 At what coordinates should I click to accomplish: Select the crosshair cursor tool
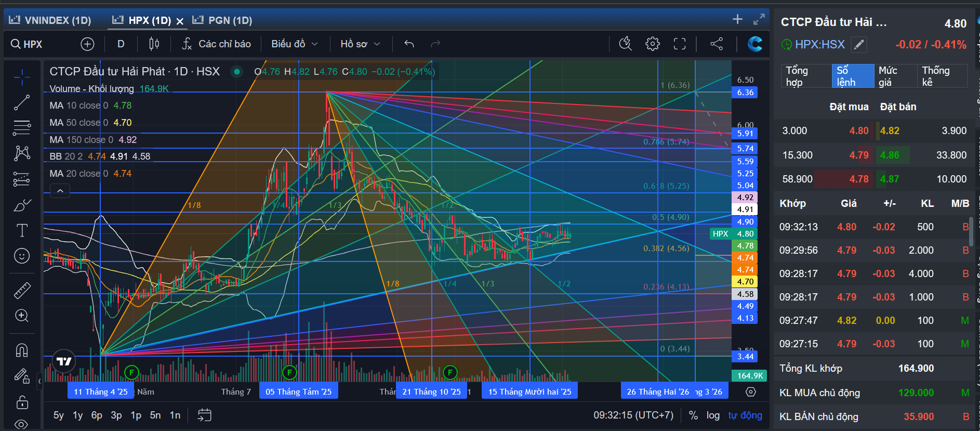[x=22, y=77]
